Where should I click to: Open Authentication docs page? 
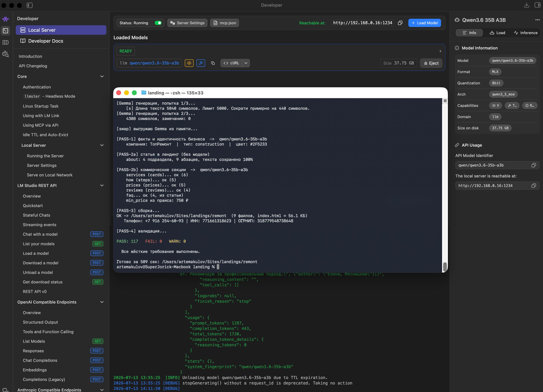point(37,87)
